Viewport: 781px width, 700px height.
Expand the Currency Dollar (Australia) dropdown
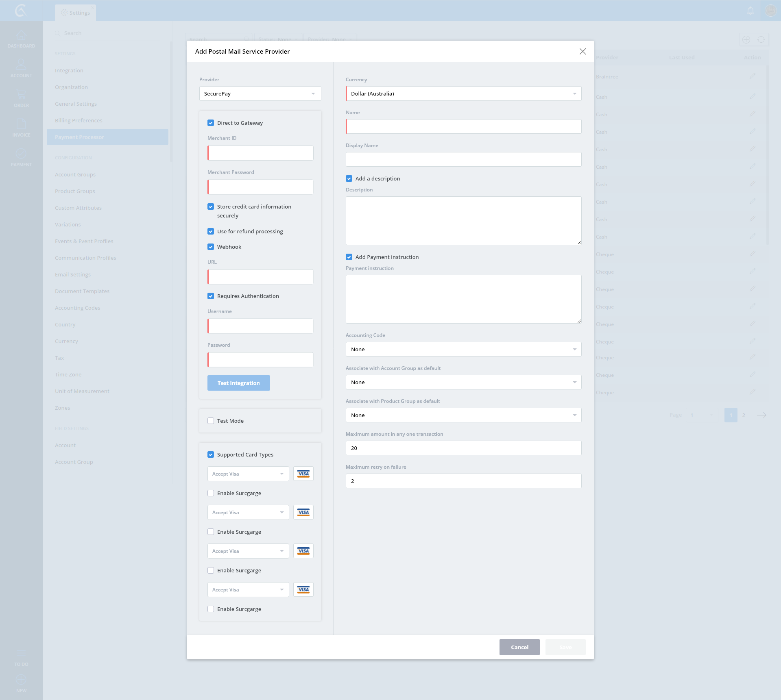[463, 93]
